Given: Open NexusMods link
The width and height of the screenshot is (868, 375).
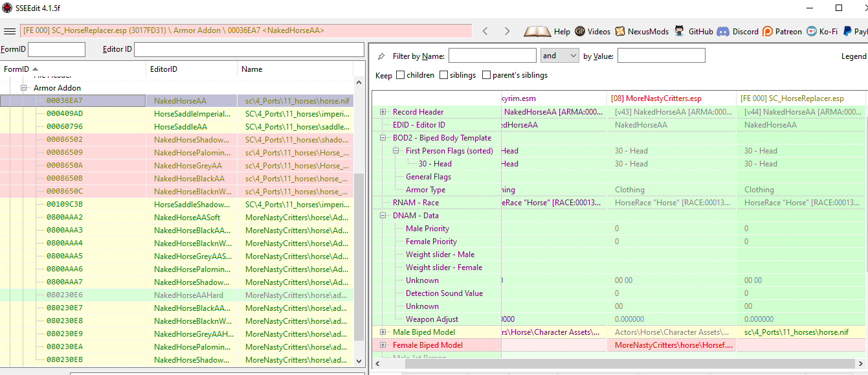Looking at the screenshot, I should click(x=642, y=31).
